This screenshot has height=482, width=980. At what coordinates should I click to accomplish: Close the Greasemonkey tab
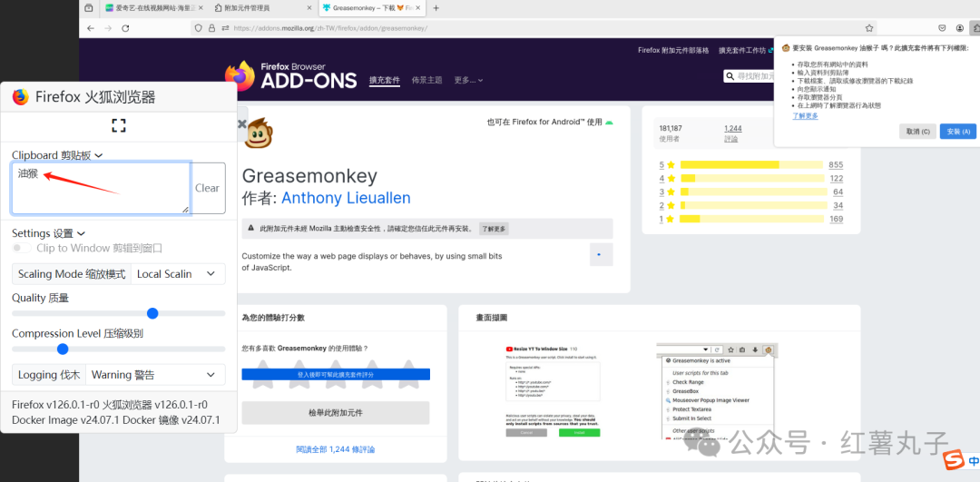click(x=418, y=8)
